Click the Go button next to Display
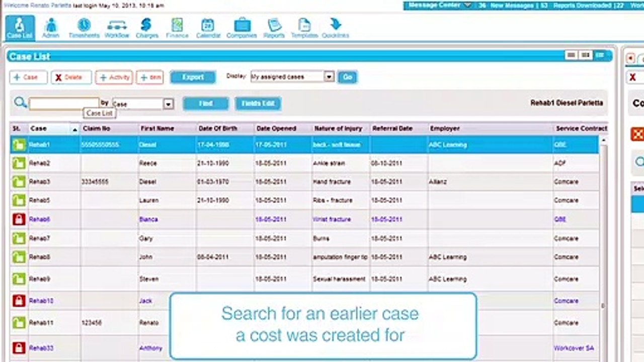The width and height of the screenshot is (644, 362). click(x=347, y=77)
